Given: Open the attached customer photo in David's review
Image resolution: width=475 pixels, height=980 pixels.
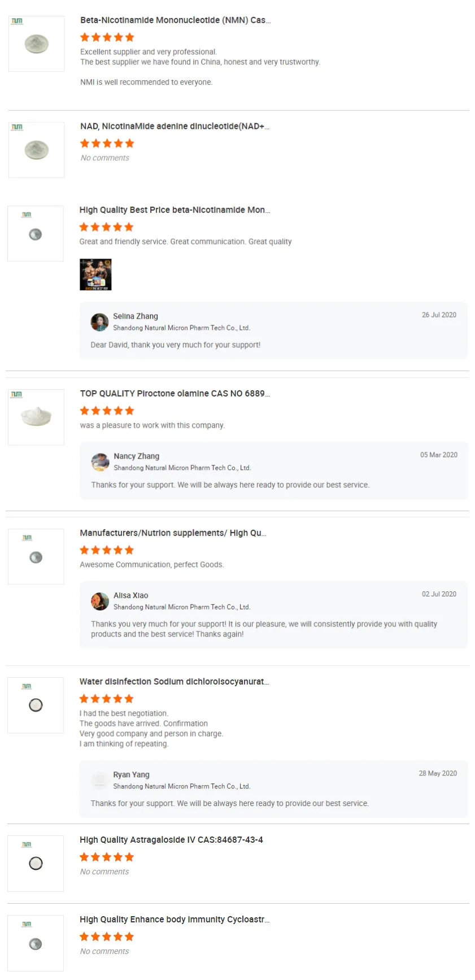Looking at the screenshot, I should 95,274.
